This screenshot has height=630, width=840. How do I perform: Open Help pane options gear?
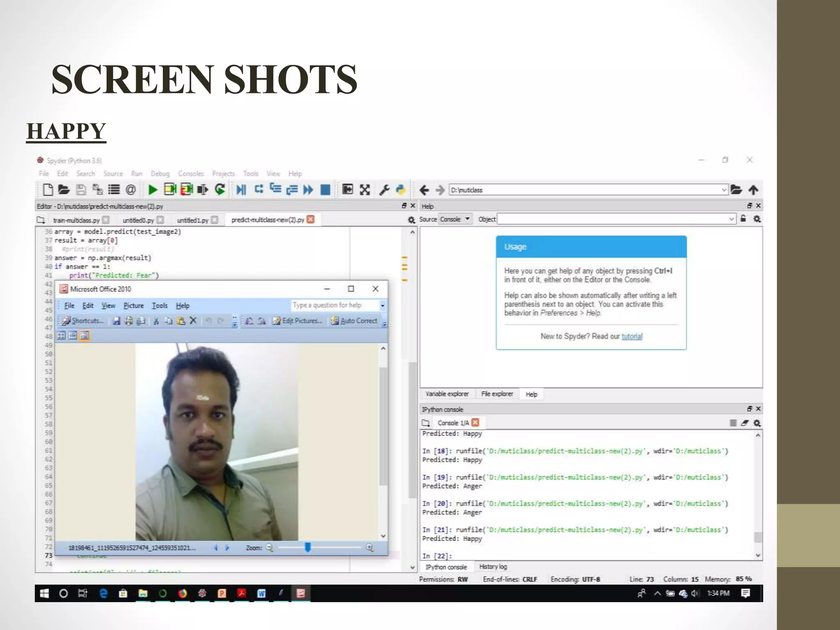click(757, 219)
